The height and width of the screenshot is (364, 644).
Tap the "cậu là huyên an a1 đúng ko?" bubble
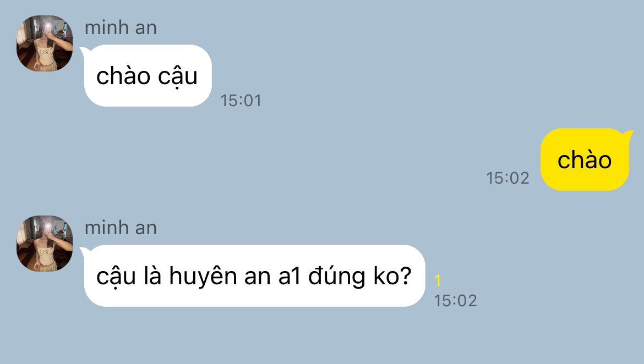[254, 276]
